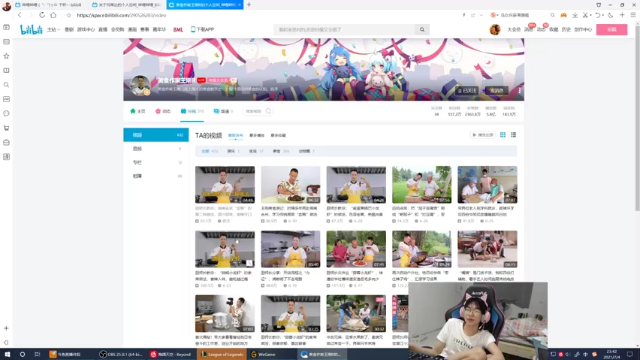Screen dimensions: 640x360
Task: Select the videos tab in the profile nav
Action: coord(192,111)
